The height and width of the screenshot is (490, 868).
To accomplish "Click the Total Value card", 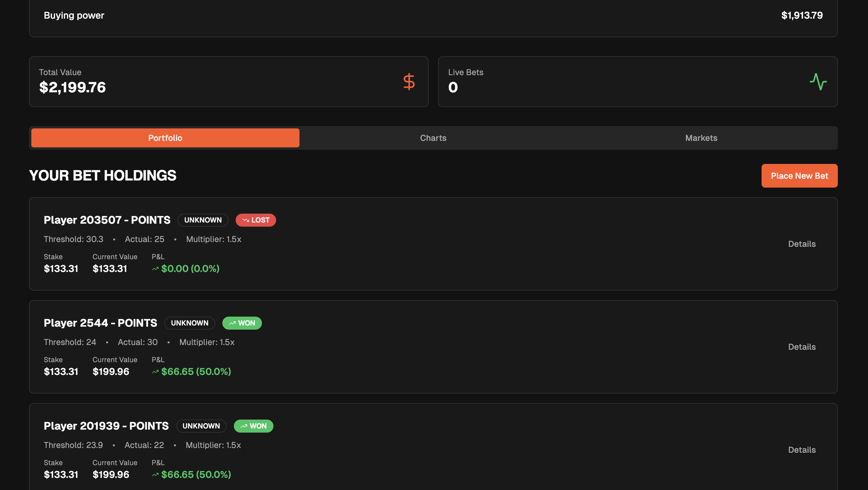I will coord(229,82).
